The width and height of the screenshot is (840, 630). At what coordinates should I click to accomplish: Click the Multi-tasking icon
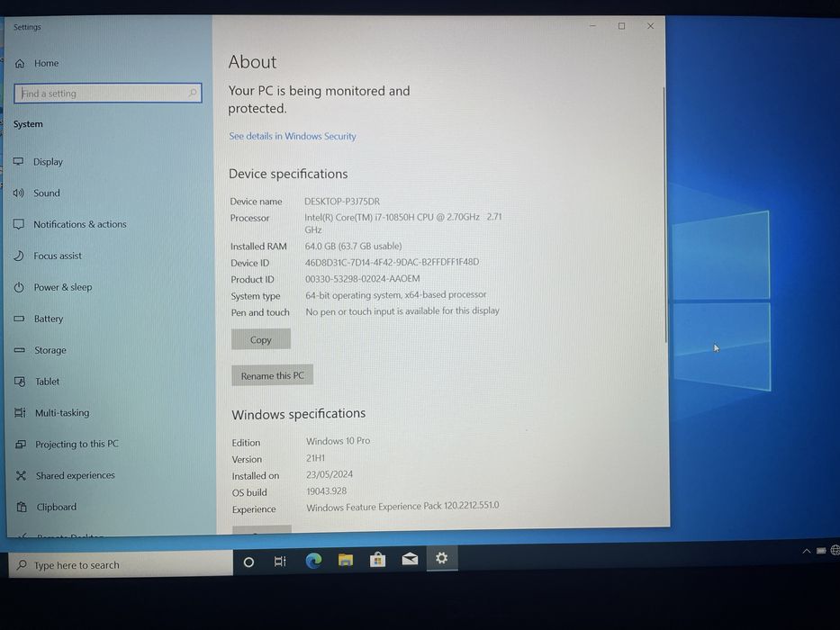pyautogui.click(x=21, y=412)
